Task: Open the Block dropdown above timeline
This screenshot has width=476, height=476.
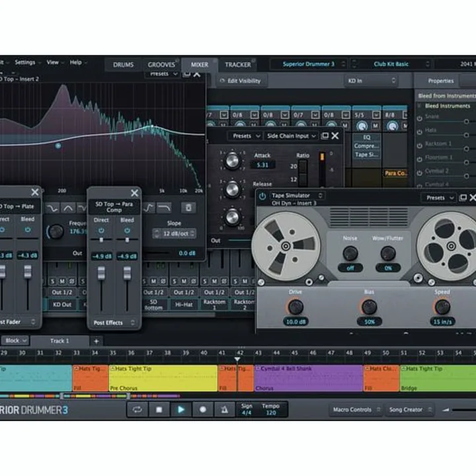Action: pyautogui.click(x=15, y=340)
